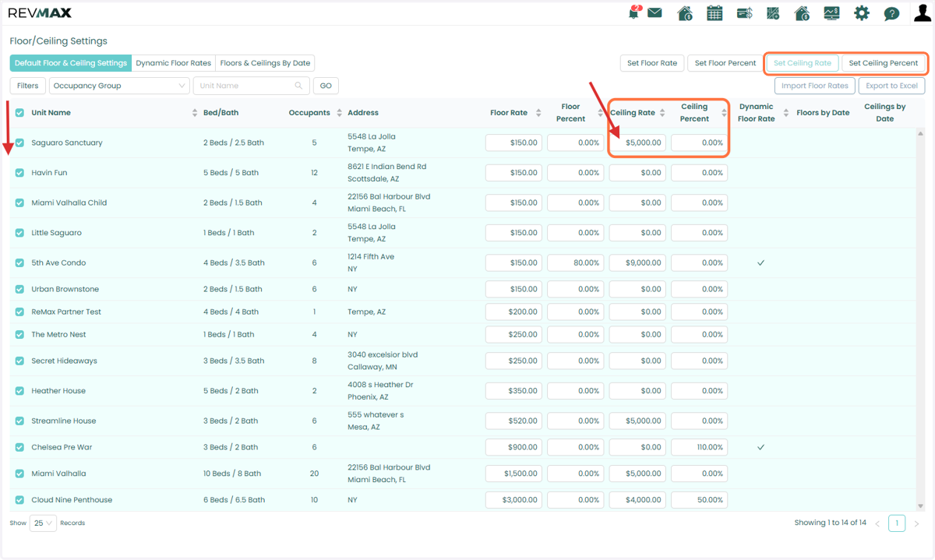Edit Saguaro Sanctuary ceiling rate $5,000.00
The width and height of the screenshot is (935, 560).
click(x=637, y=143)
